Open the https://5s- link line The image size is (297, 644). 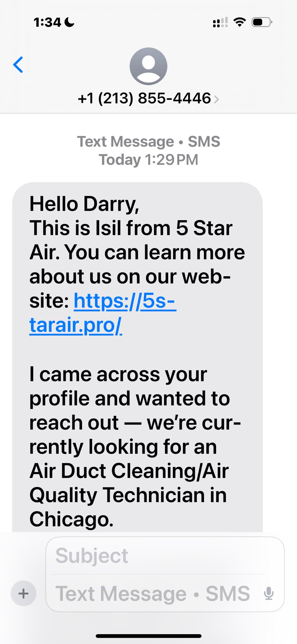125,301
